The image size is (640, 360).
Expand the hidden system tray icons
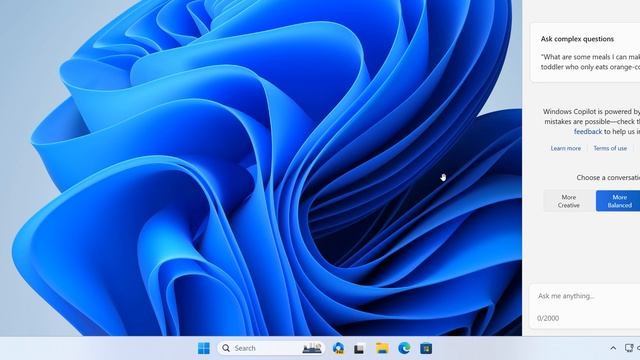coord(613,348)
